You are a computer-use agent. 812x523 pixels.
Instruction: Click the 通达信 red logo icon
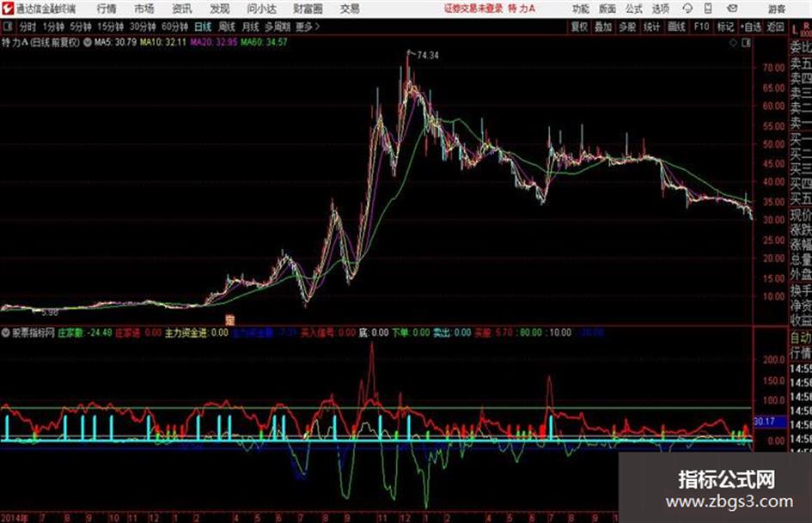pos(8,9)
